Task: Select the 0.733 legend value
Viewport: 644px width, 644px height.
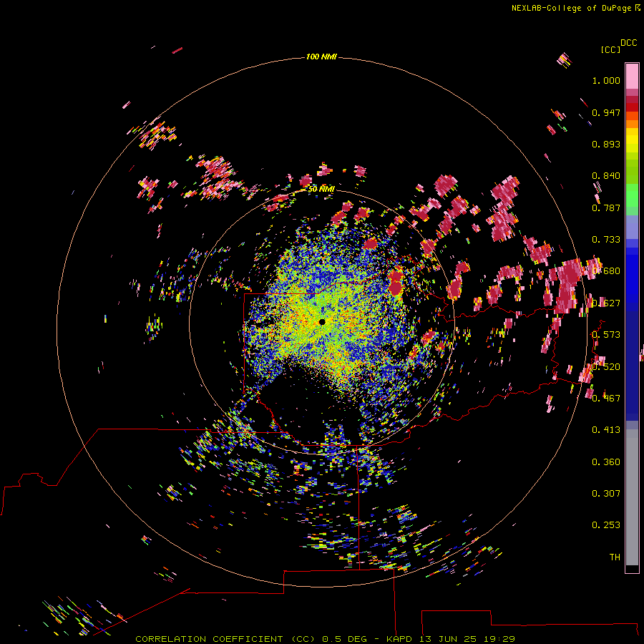Action: (606, 240)
